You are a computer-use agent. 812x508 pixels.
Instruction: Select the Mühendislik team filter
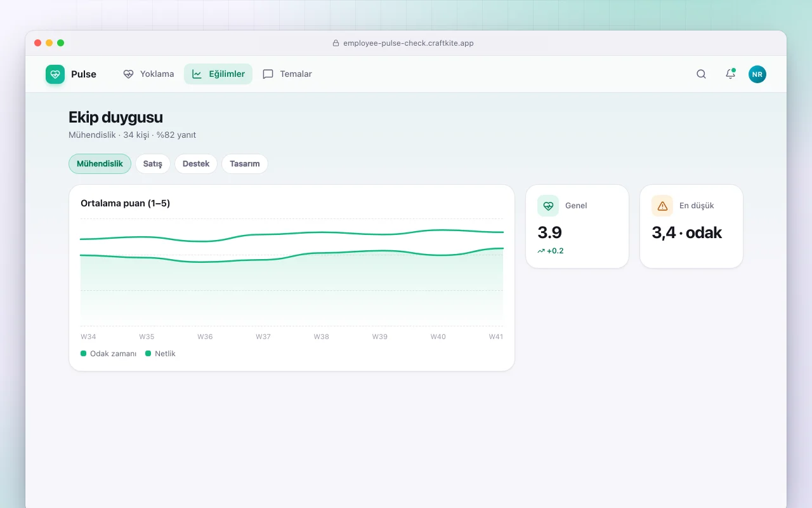[100, 164]
